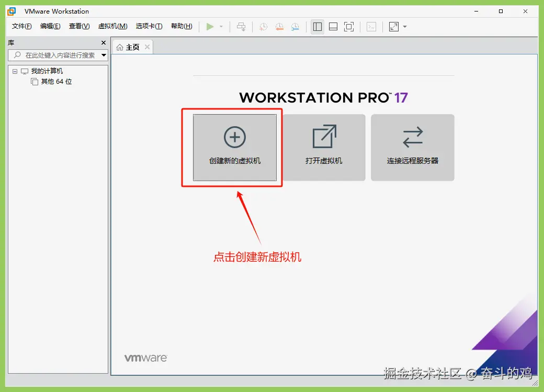Click the VMware Workstation title bar icon
Screen dimensions: 544x392
pos(12,12)
